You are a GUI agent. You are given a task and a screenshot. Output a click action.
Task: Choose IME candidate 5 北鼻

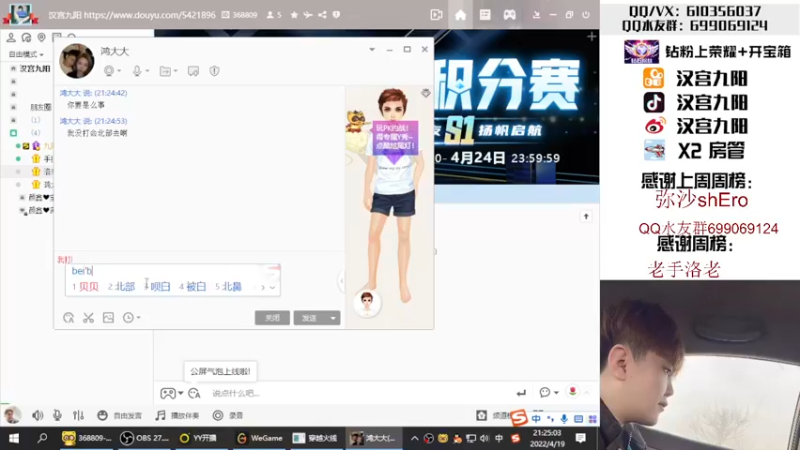[x=228, y=287]
